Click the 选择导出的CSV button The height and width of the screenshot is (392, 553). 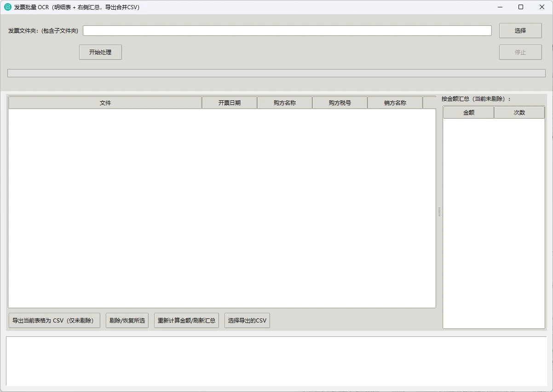[x=247, y=320]
